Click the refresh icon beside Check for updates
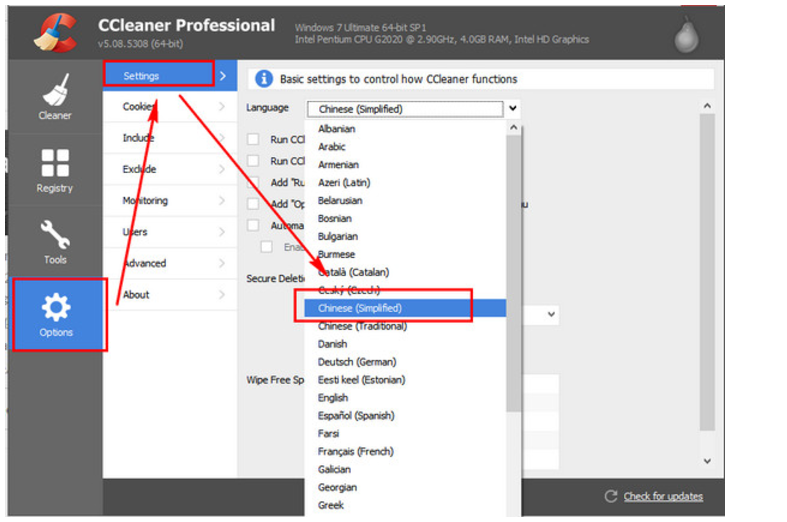This screenshot has width=787, height=522. (611, 496)
